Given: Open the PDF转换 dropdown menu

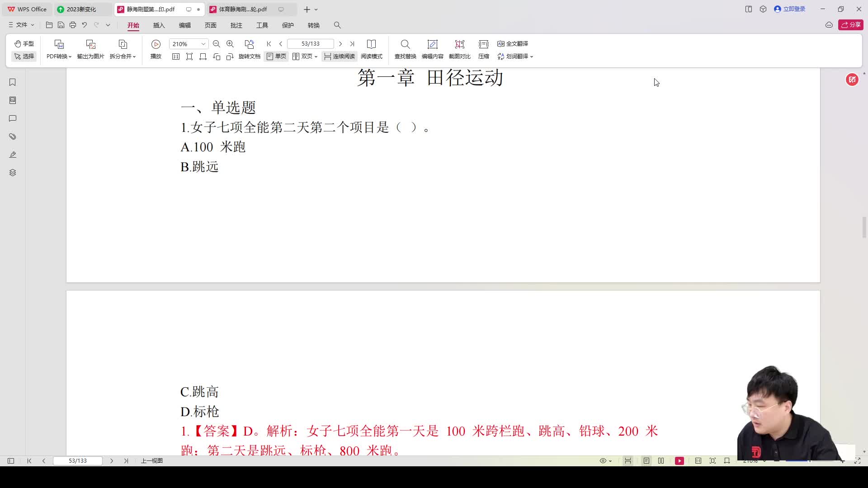Looking at the screenshot, I should coord(59,56).
